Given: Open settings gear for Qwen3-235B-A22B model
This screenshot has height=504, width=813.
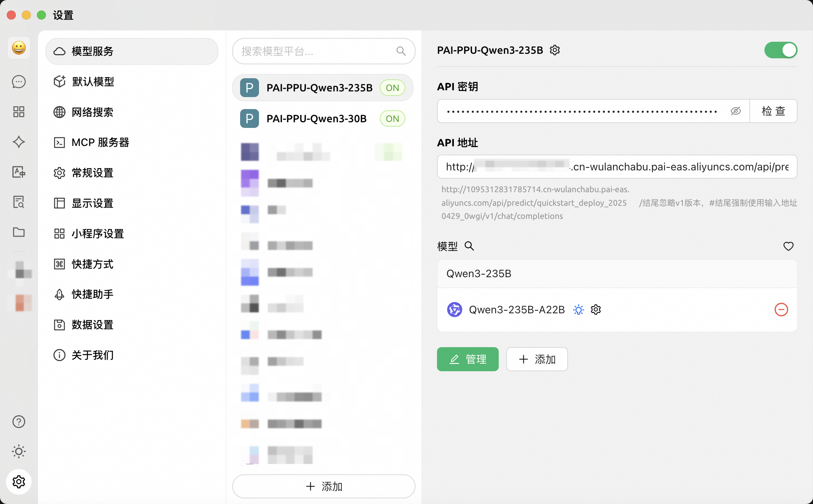Looking at the screenshot, I should 596,310.
